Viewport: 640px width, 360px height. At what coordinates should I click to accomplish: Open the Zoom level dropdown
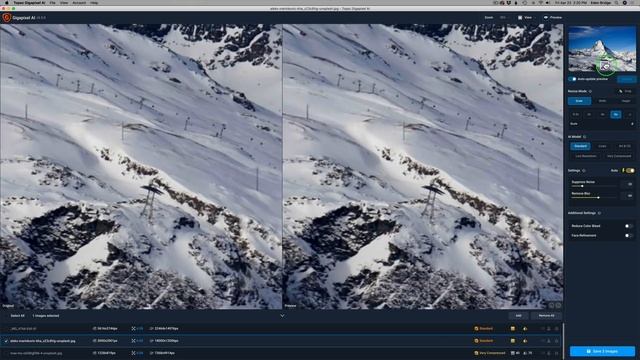[503, 18]
